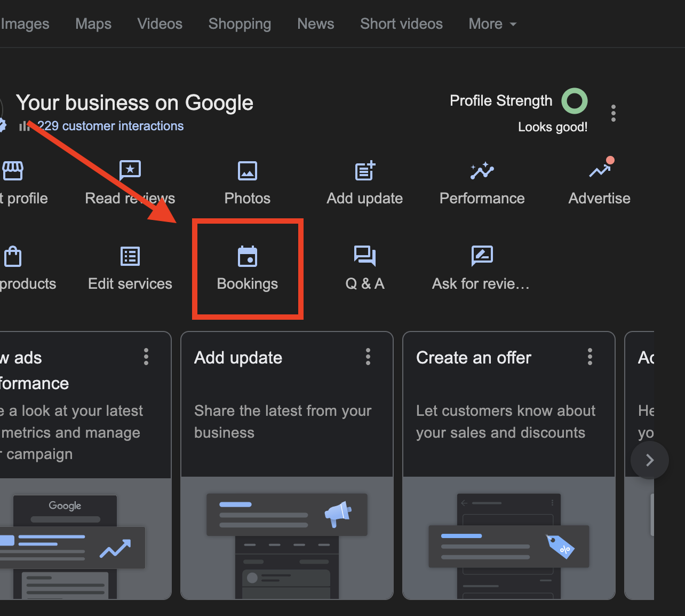Click the Add update post icon
The image size is (685, 616).
coord(365,171)
